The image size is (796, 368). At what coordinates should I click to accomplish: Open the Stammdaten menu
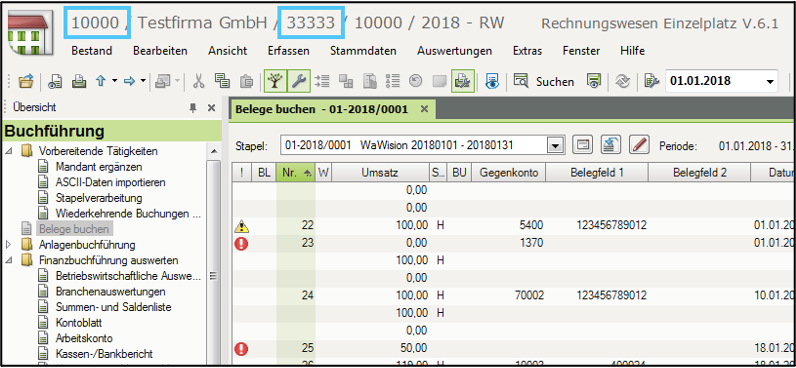[363, 51]
